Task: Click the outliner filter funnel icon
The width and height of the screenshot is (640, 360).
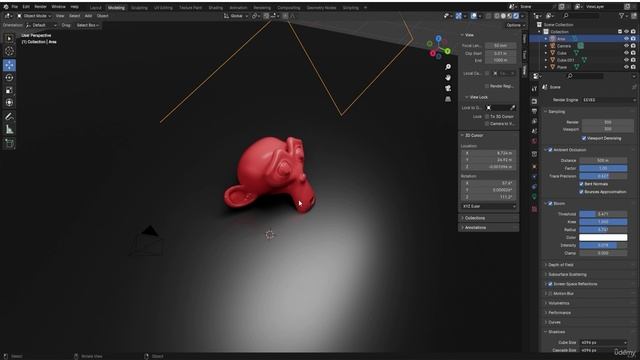Action: [622, 16]
